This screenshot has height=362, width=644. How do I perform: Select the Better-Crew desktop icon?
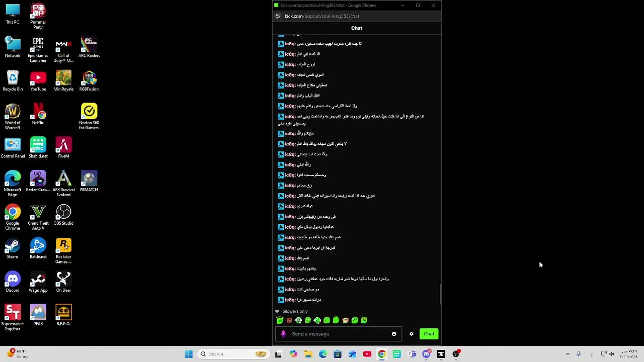pos(38,182)
